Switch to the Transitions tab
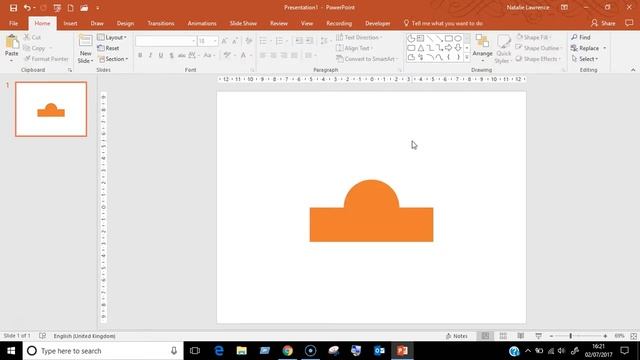Image resolution: width=640 pixels, height=360 pixels. coord(161,23)
